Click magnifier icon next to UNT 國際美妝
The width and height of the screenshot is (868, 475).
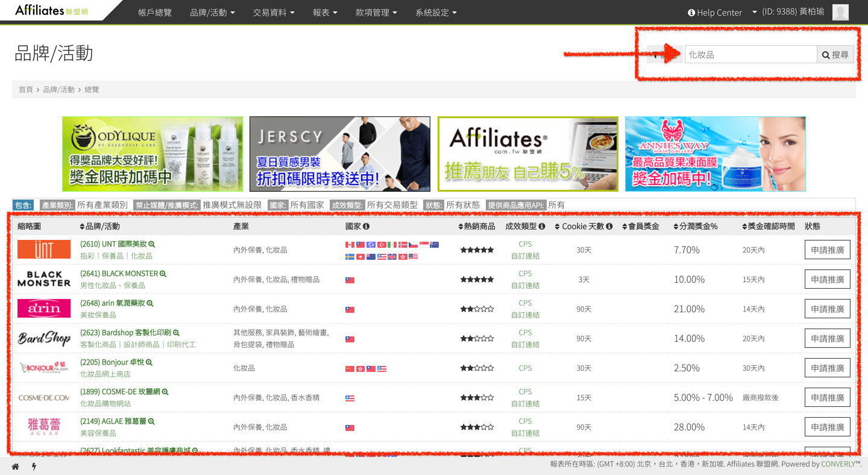click(152, 244)
